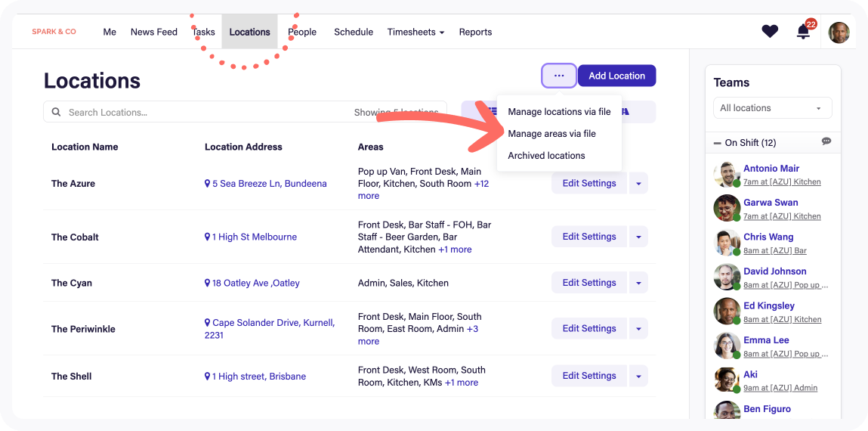868x431 pixels.
Task: Show +12 more areas for The Azure
Action: tap(480, 184)
